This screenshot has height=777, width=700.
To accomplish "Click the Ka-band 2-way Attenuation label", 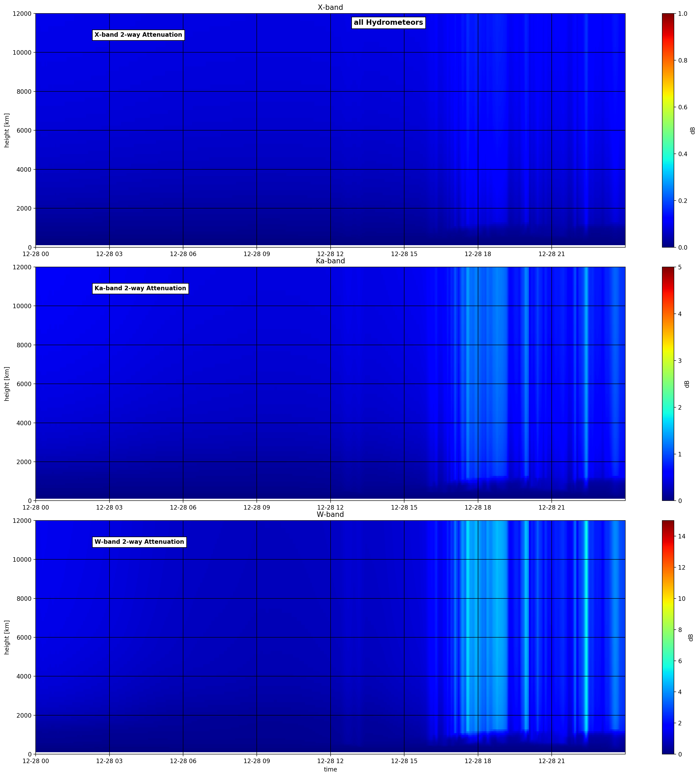I will [x=140, y=288].
